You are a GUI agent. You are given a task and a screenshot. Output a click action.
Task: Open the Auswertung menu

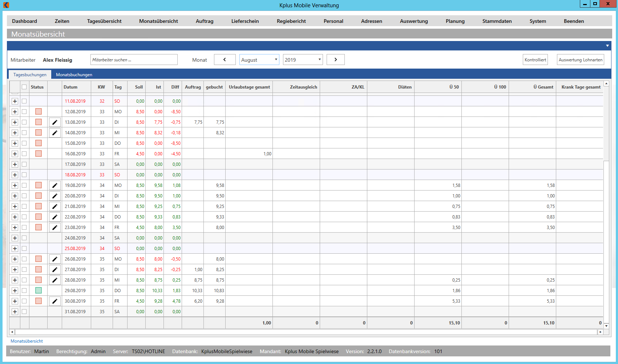click(x=414, y=21)
